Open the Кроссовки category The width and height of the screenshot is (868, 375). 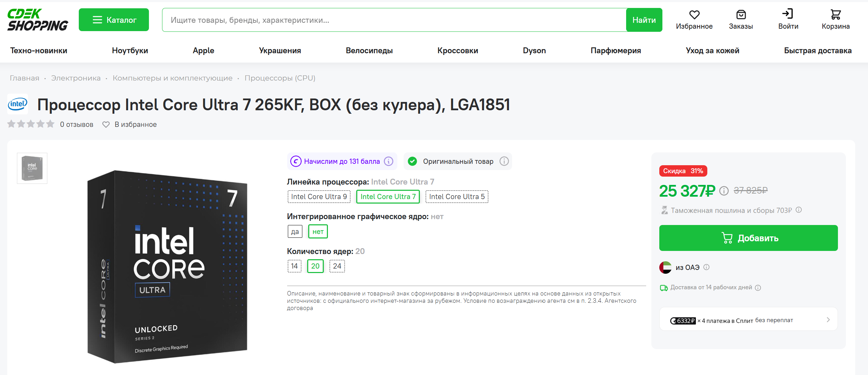click(457, 50)
